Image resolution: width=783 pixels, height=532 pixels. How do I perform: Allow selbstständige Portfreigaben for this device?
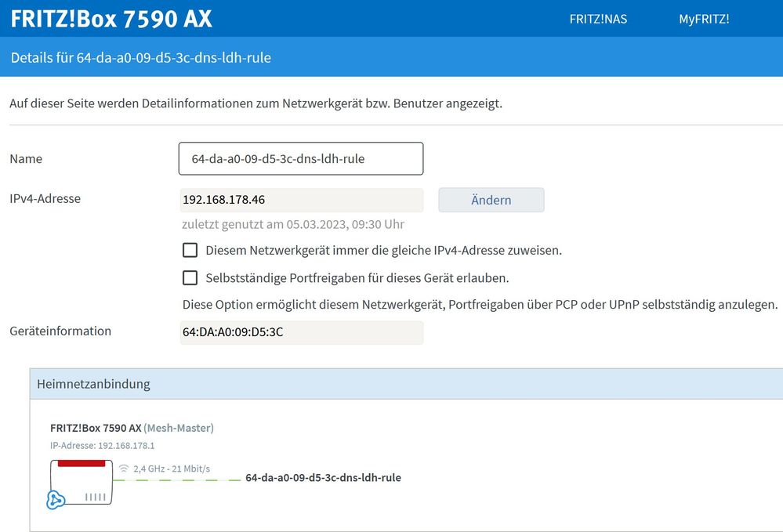189,277
